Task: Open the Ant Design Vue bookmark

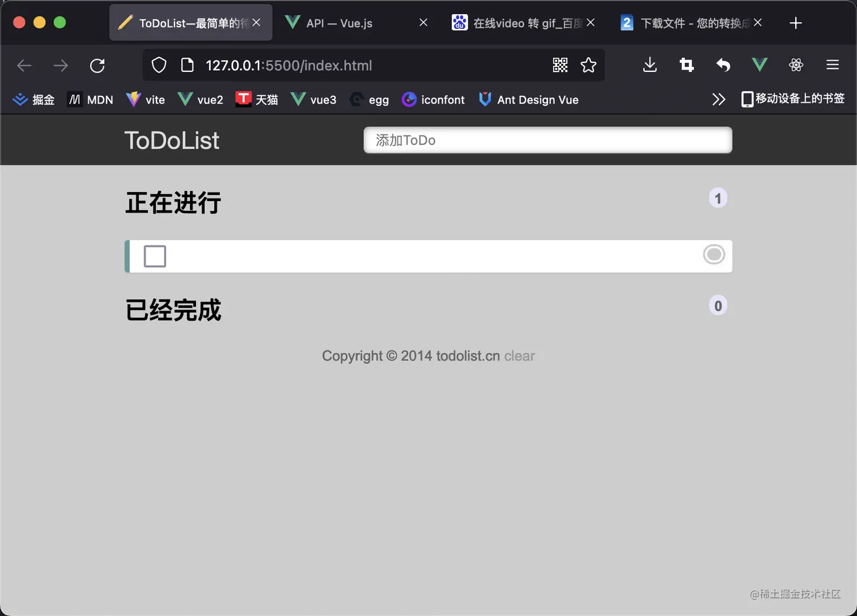Action: 528,99
